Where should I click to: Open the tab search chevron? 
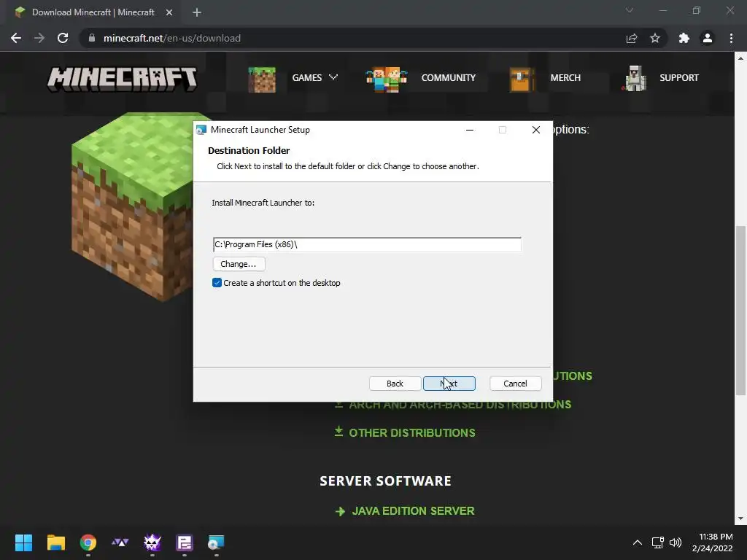click(x=630, y=10)
